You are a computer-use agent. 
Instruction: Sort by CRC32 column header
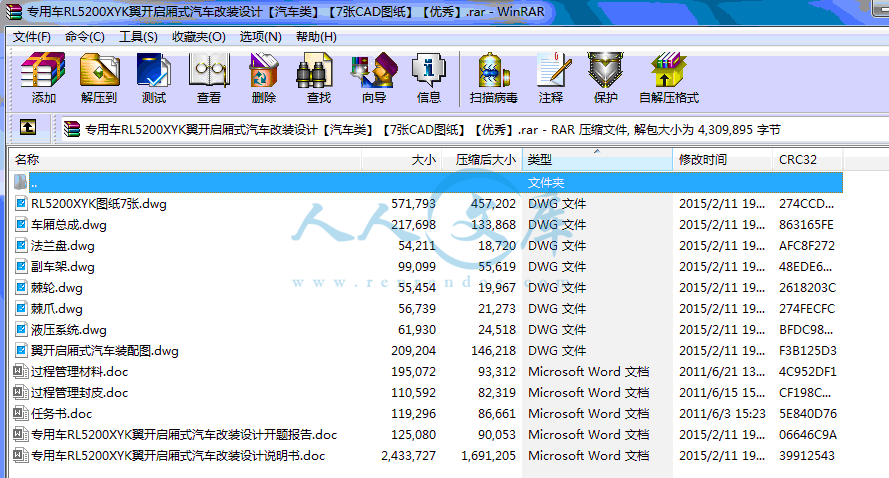click(807, 159)
